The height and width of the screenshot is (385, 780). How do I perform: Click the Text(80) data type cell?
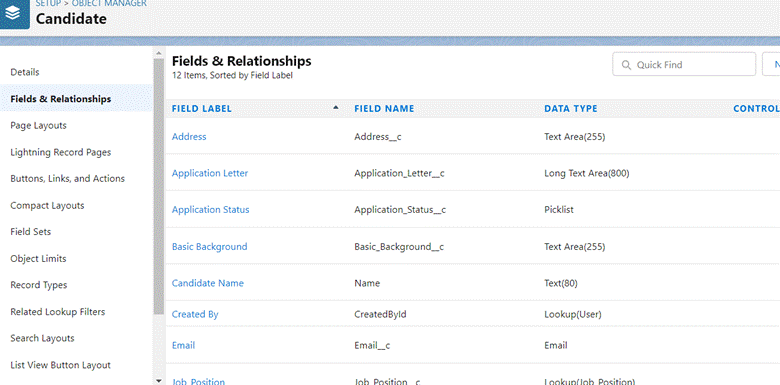point(561,283)
